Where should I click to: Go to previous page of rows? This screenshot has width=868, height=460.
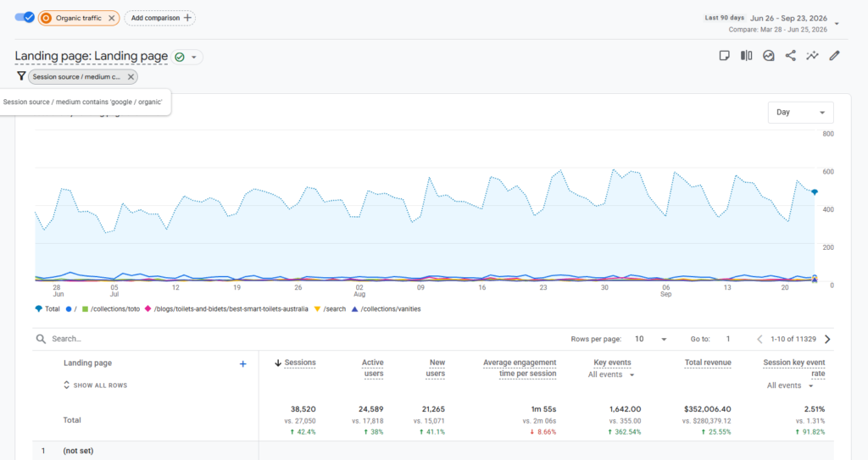point(759,340)
